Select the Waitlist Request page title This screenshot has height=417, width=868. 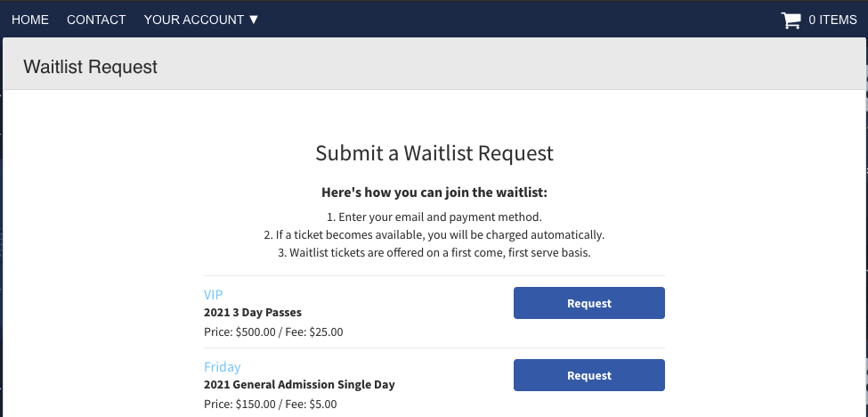tap(90, 67)
